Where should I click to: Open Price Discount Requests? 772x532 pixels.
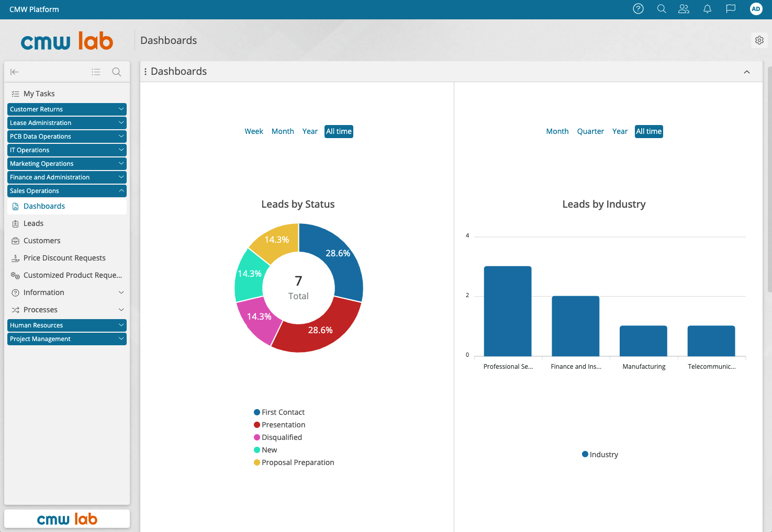(67, 258)
